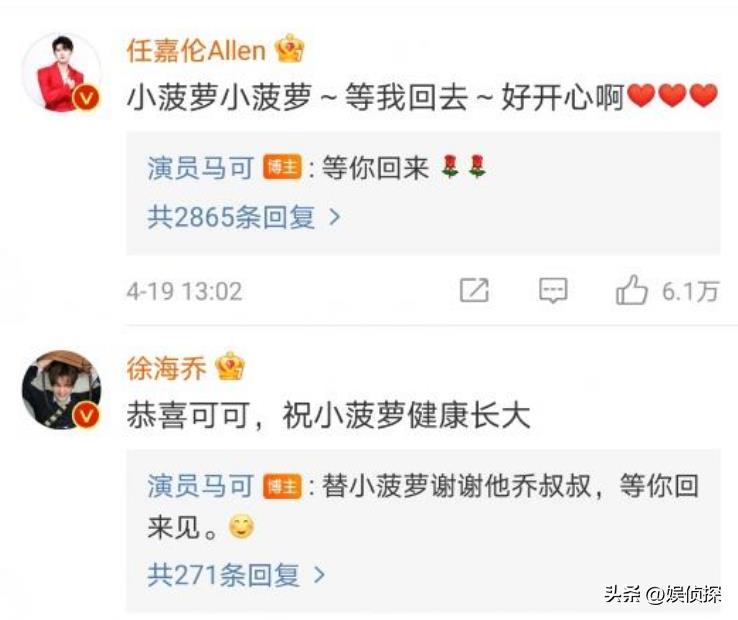Click the 6.1万 like count
The height and width of the screenshot is (620, 738).
(690, 291)
